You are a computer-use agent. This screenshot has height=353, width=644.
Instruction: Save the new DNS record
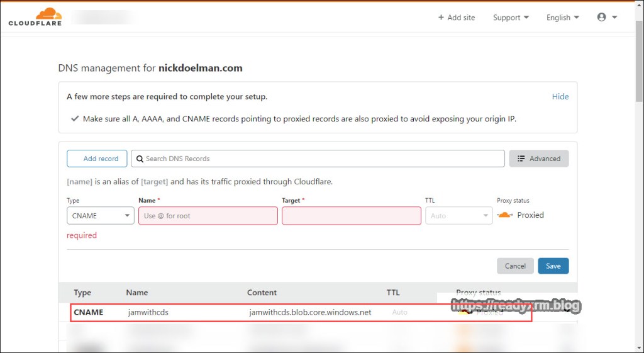pyautogui.click(x=553, y=266)
